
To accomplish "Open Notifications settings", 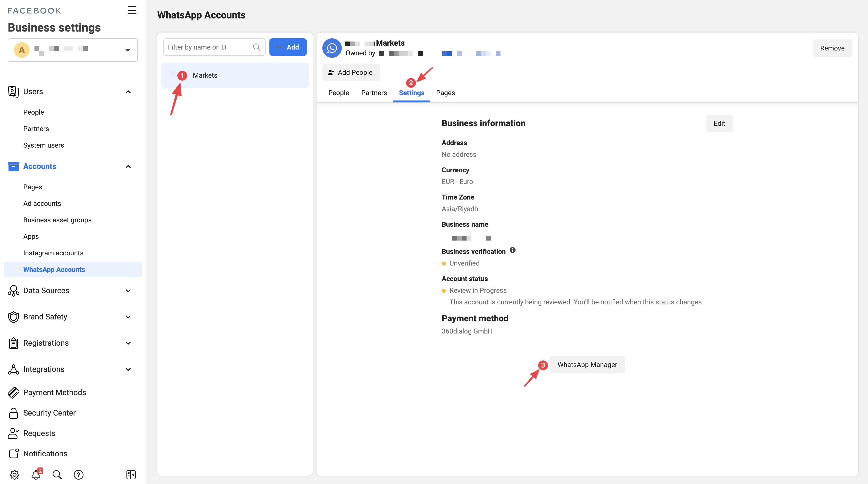I will [45, 454].
